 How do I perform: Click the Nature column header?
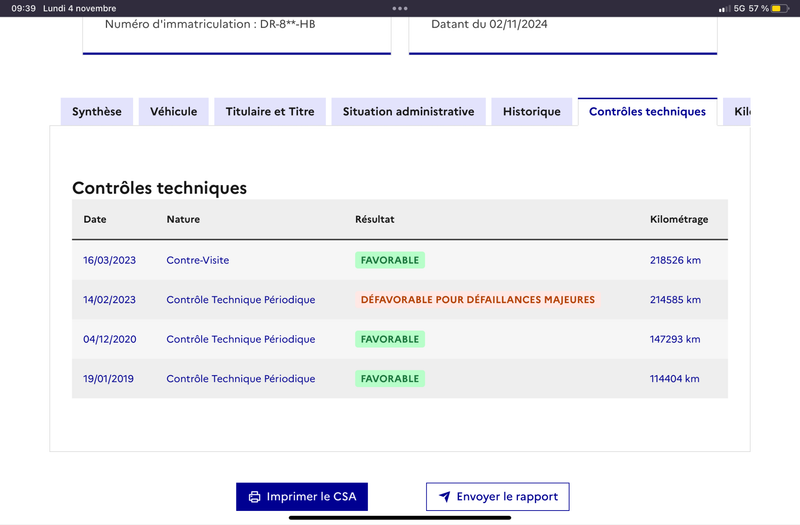point(183,219)
